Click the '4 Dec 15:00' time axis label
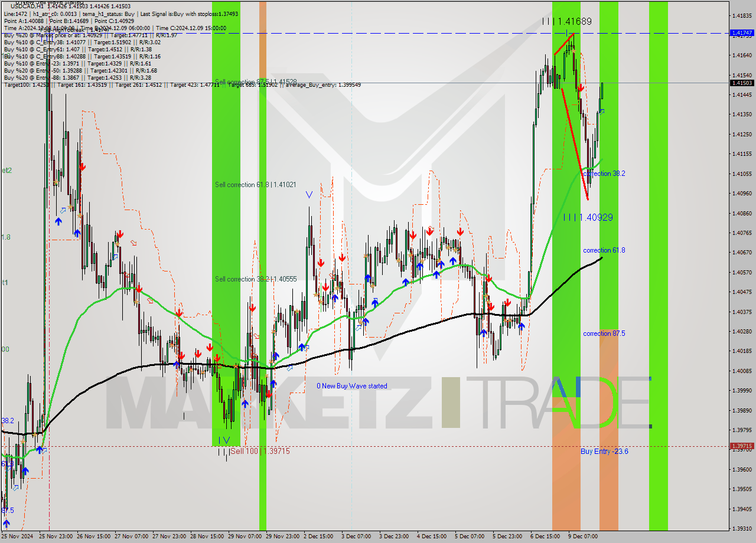 [432, 537]
